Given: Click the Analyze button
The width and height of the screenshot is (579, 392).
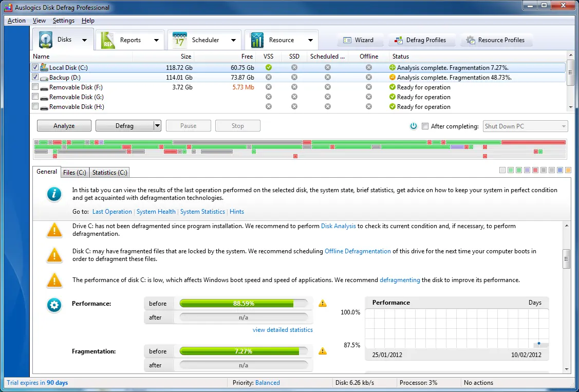Looking at the screenshot, I should click(x=64, y=126).
